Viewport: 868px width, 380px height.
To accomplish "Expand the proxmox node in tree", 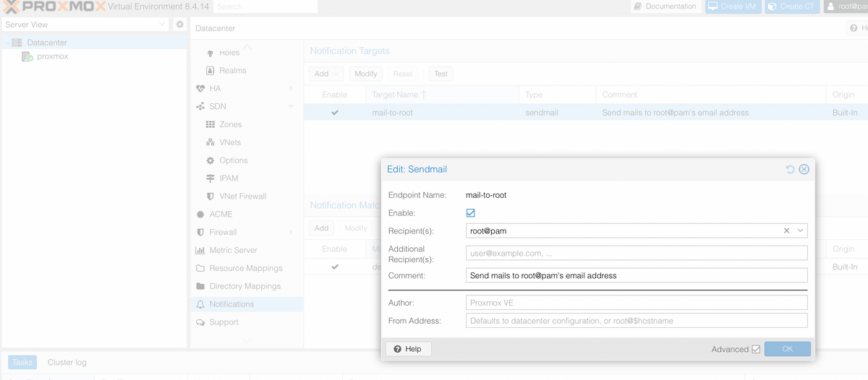I will [17, 56].
